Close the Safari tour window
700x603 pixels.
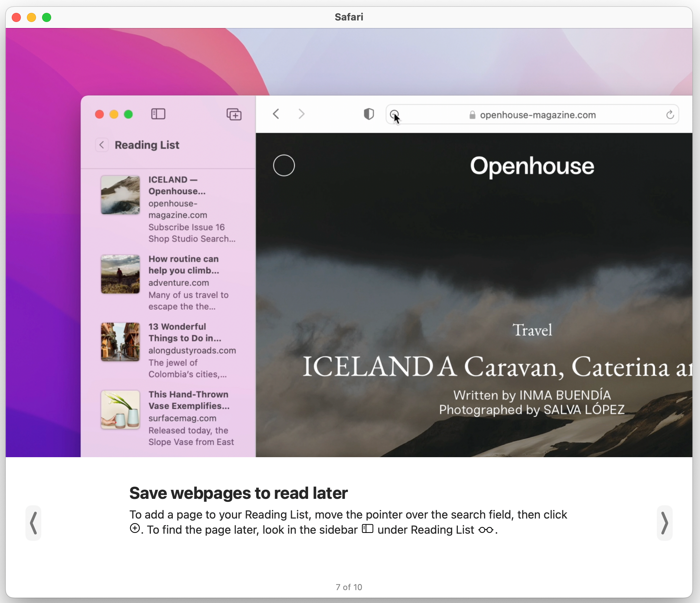pos(16,17)
